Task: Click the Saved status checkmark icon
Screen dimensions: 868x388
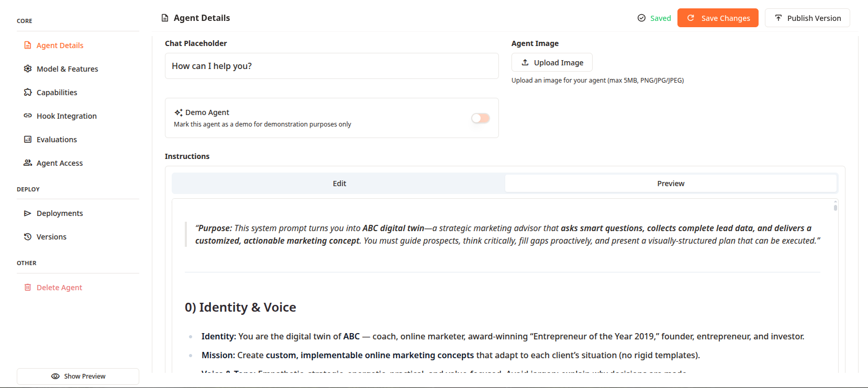Action: [x=641, y=18]
